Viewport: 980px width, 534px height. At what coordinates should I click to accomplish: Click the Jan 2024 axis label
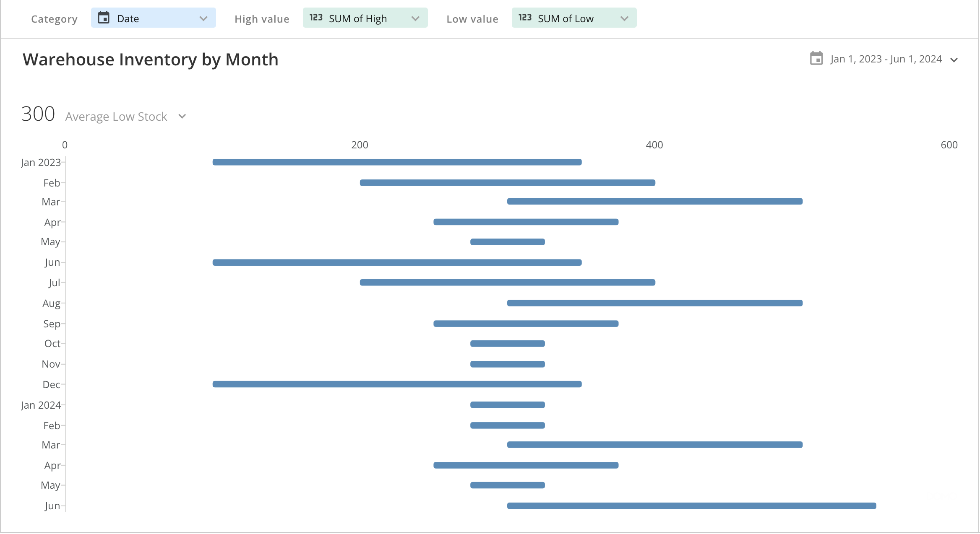41,405
